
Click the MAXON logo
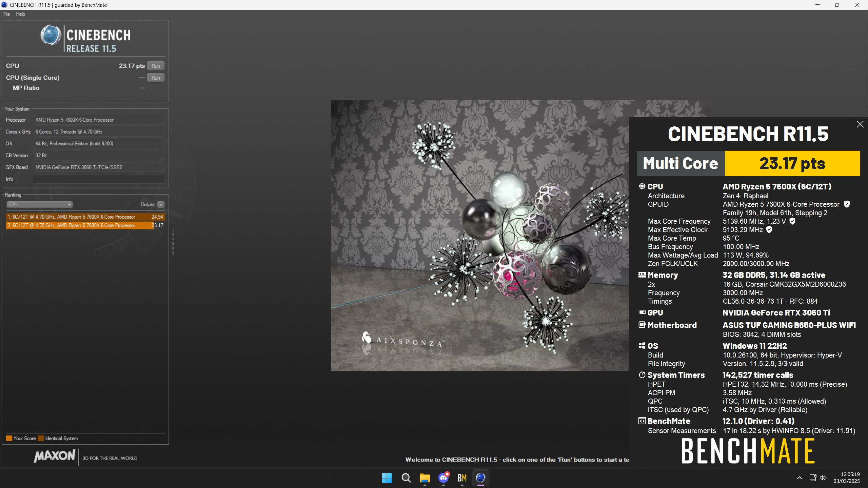[x=54, y=456]
